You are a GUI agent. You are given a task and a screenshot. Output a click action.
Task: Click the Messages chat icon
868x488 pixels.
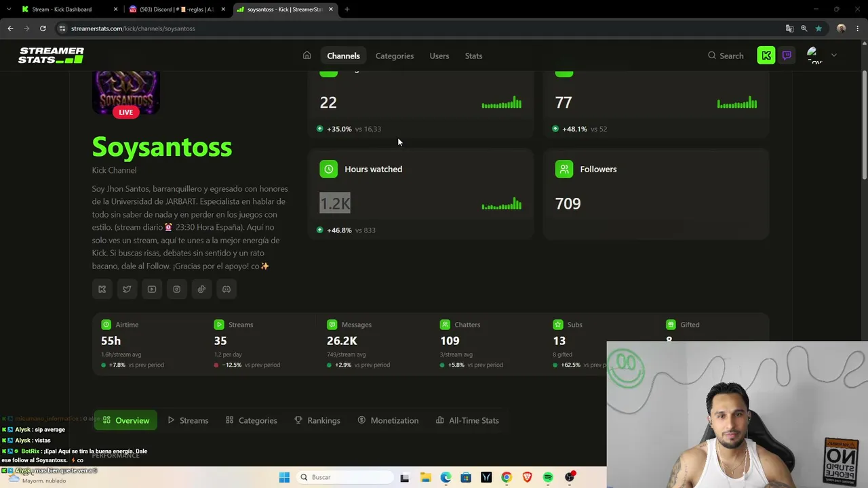332,325
